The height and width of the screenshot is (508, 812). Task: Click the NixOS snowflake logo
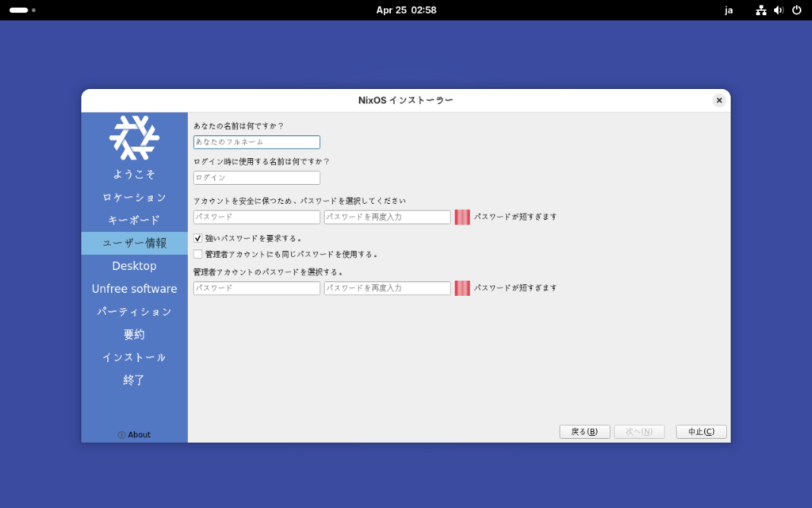(x=134, y=138)
